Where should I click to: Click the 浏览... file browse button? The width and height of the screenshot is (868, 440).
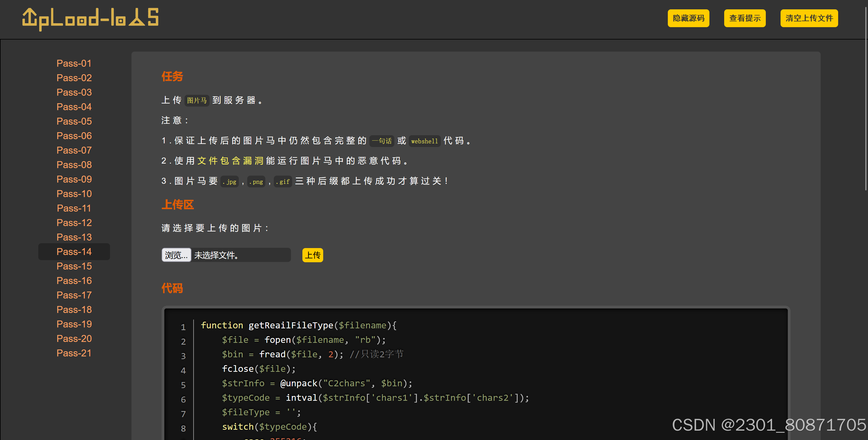(176, 255)
